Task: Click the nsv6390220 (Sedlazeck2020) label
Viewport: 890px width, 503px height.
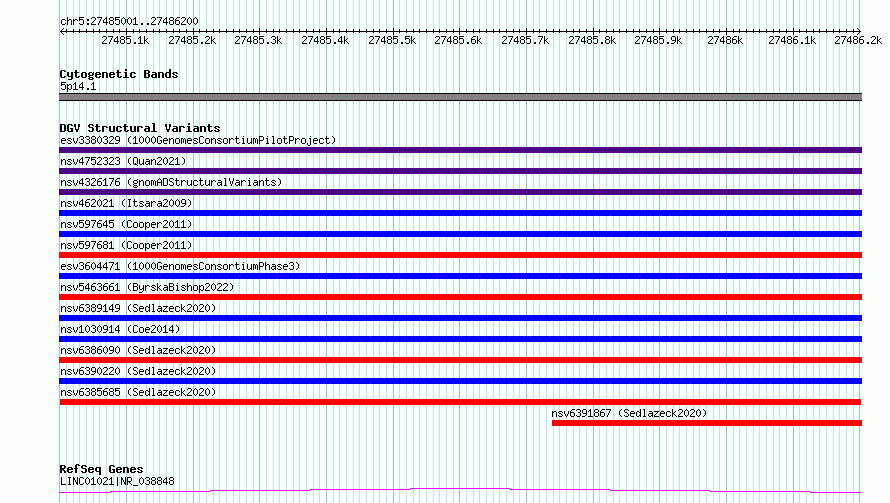Action: click(138, 371)
